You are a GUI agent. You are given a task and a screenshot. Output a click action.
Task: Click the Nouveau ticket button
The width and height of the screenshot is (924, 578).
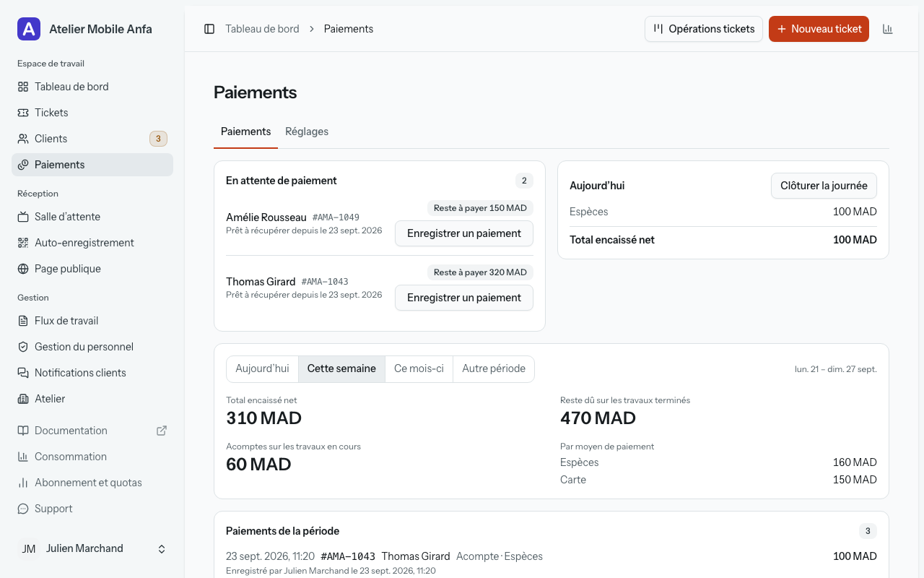coord(819,29)
